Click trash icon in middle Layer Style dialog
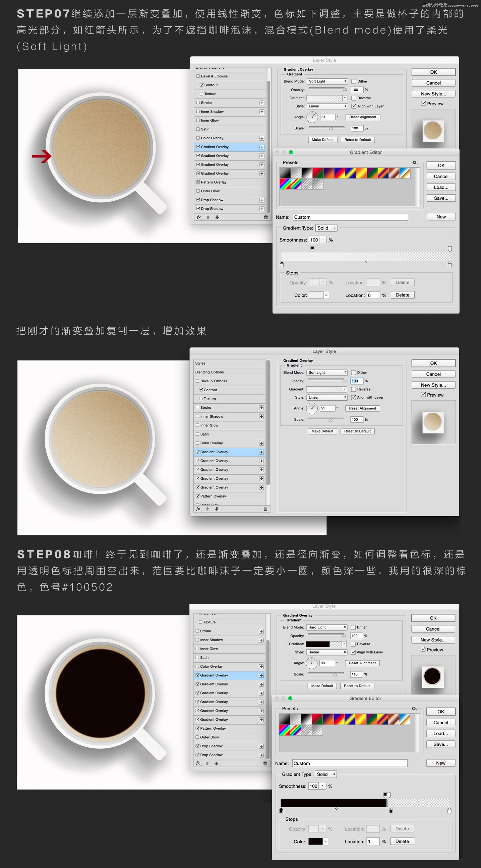 coord(265,509)
